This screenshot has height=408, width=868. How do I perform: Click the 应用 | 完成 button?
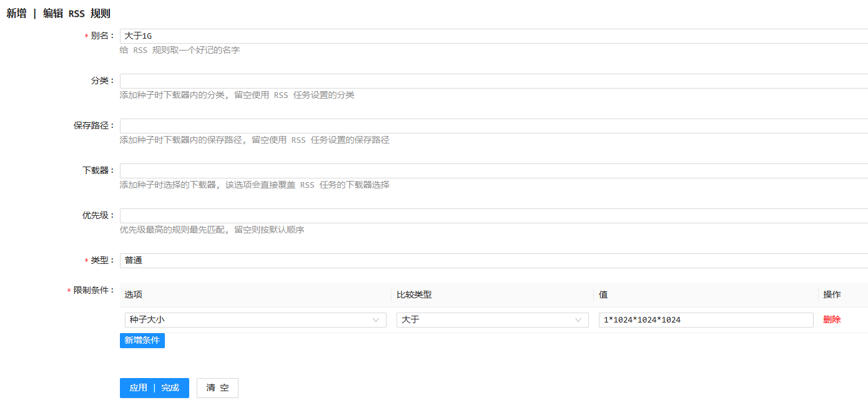click(x=154, y=388)
